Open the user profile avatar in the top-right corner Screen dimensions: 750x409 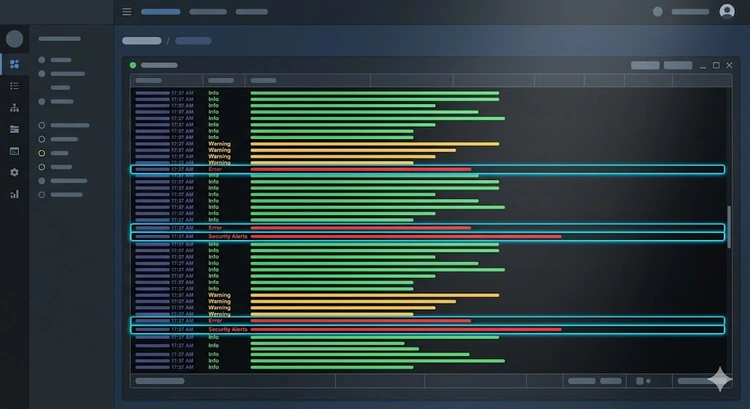coord(727,11)
